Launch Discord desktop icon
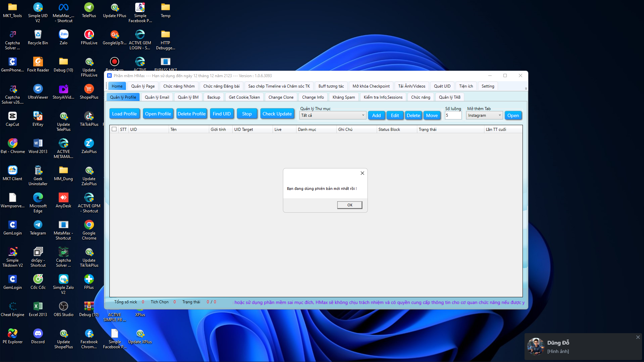Image resolution: width=644 pixels, height=362 pixels. [38, 336]
